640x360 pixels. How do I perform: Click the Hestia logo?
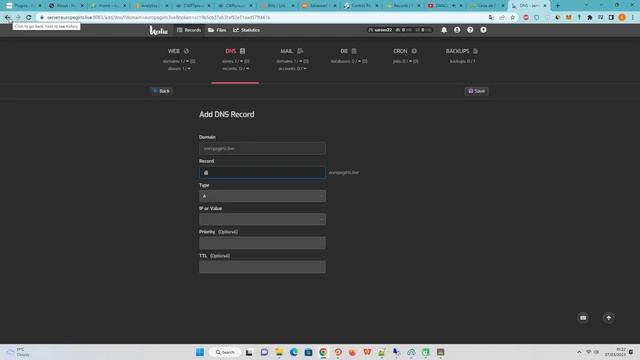pos(158,30)
